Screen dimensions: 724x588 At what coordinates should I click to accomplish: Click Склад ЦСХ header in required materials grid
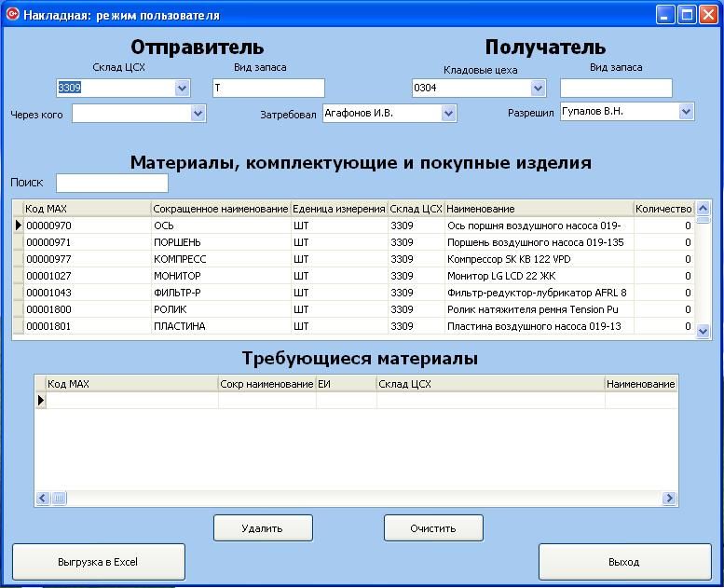pos(491,384)
